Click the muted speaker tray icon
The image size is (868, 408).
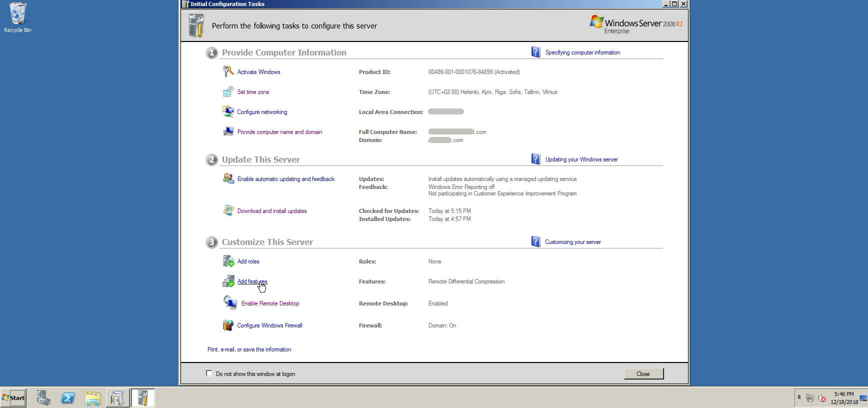(x=821, y=398)
